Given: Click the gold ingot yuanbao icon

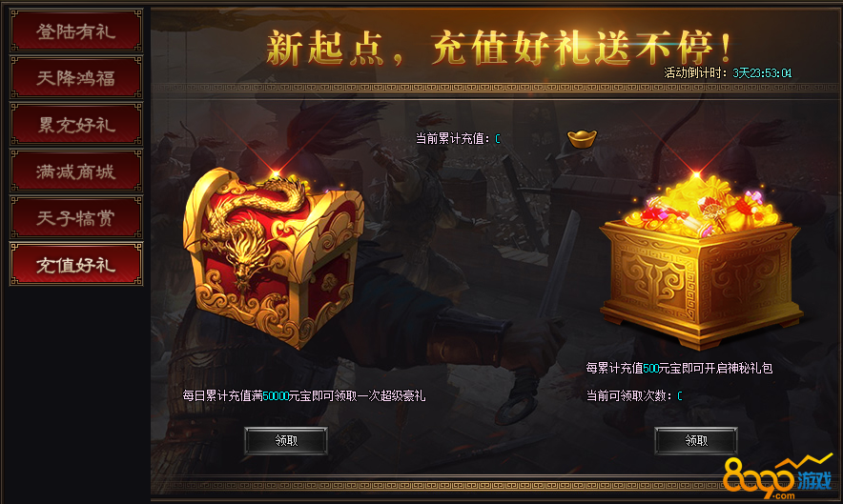Looking at the screenshot, I should [583, 139].
